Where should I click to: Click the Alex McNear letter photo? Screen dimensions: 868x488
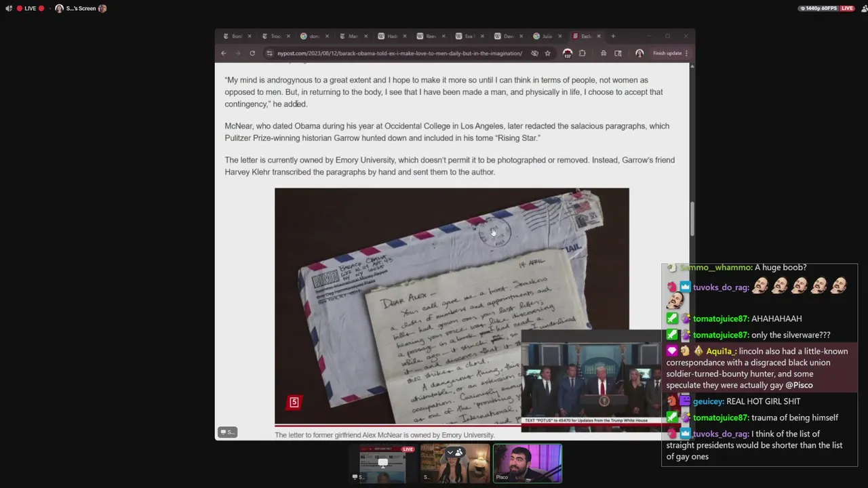452,306
